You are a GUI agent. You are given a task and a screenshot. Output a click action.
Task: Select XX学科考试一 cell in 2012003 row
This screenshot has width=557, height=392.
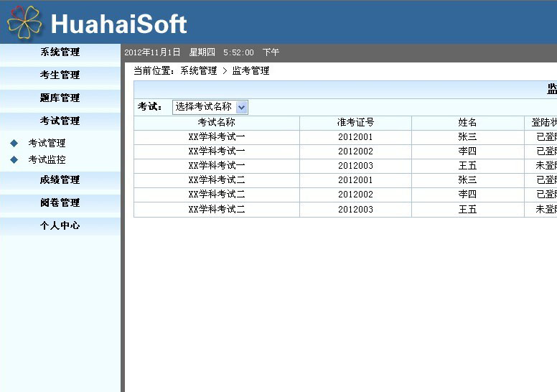tap(217, 166)
